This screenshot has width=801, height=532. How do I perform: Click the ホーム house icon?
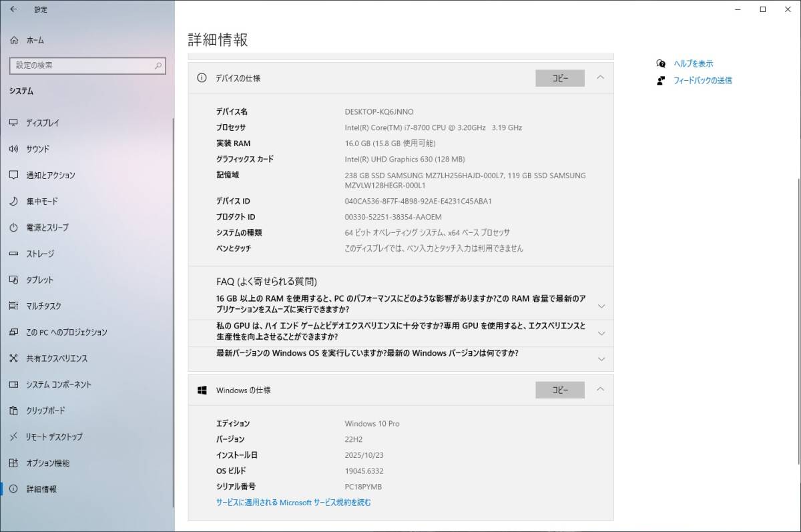(x=13, y=40)
